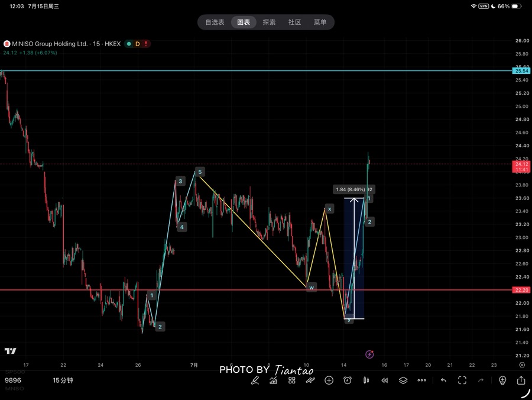Start bar replay with rewind icon

pos(384,380)
